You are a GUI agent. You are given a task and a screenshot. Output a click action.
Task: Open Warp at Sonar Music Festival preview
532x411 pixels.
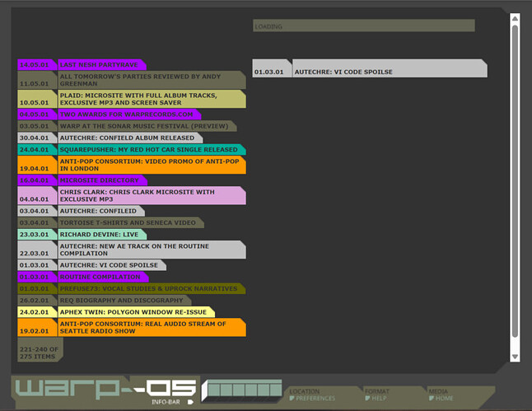pyautogui.click(x=147, y=126)
